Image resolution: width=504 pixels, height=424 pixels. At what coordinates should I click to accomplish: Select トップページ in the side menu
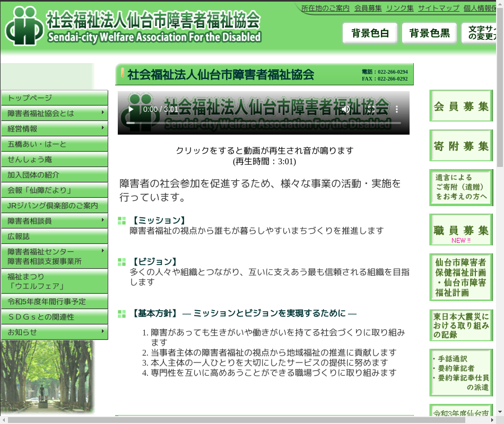coord(55,98)
